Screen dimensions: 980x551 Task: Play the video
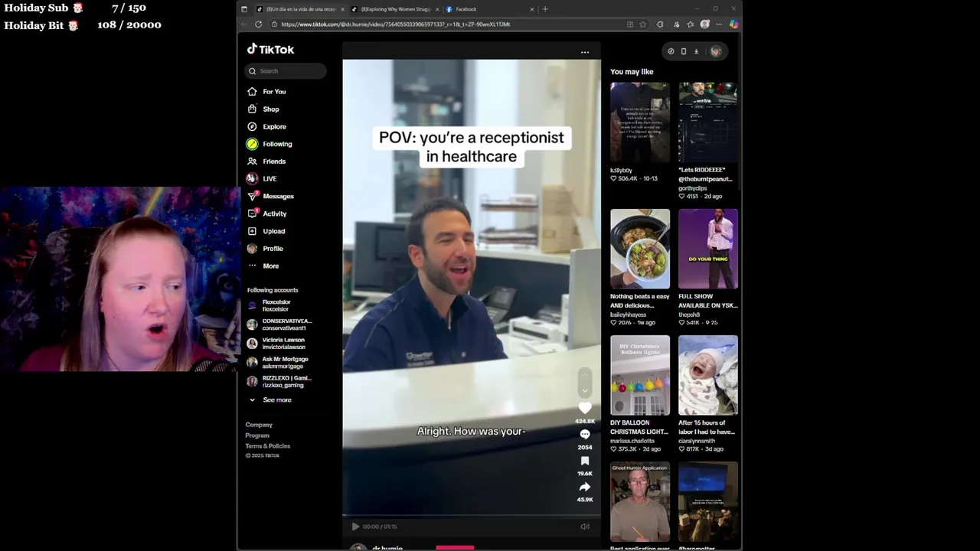355,527
